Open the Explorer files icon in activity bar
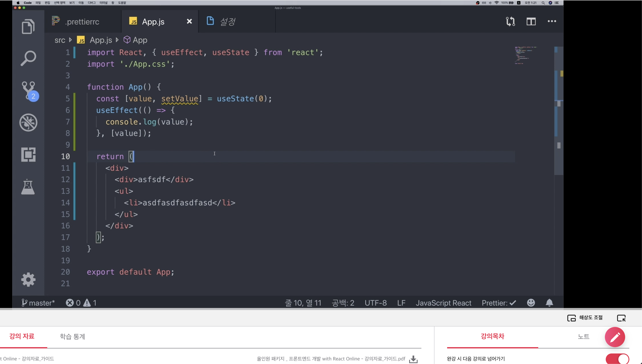This screenshot has width=642, height=364. pos(28,26)
